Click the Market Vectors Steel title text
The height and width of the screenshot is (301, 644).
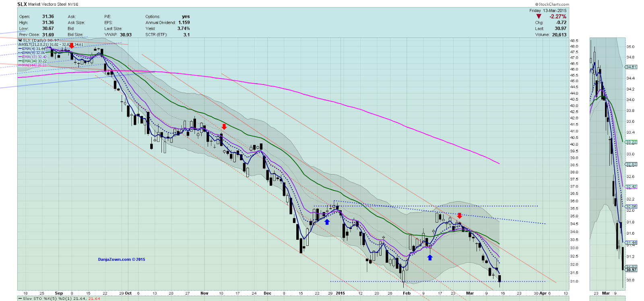(x=47, y=4)
